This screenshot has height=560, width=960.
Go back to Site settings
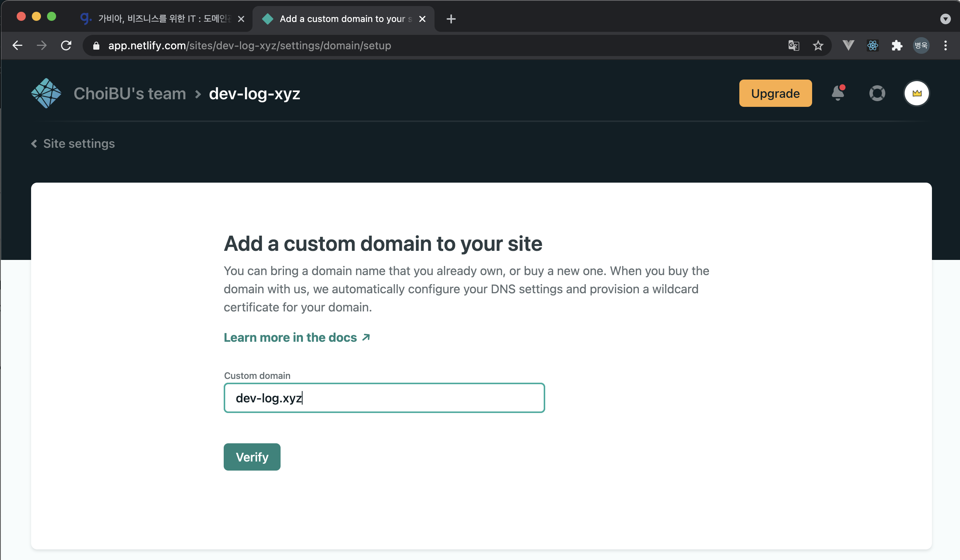click(73, 144)
